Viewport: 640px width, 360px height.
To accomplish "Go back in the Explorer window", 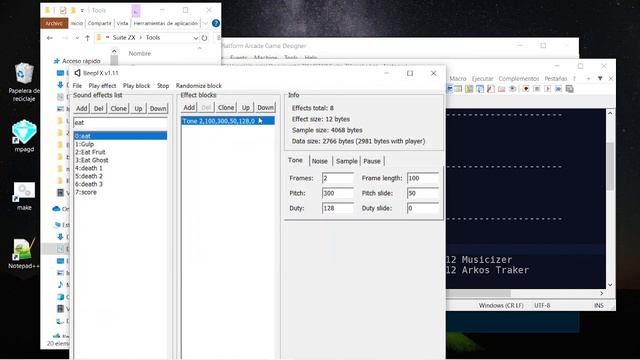I will point(50,38).
